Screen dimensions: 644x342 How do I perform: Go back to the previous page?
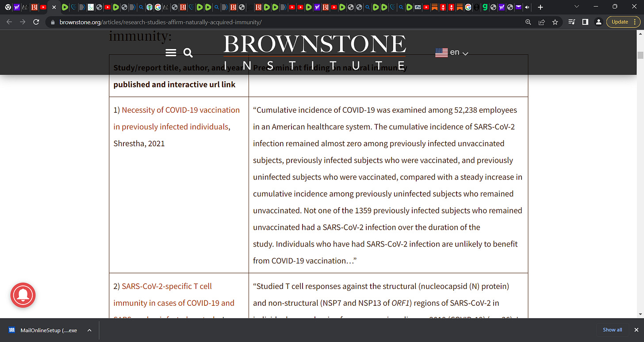(10, 22)
